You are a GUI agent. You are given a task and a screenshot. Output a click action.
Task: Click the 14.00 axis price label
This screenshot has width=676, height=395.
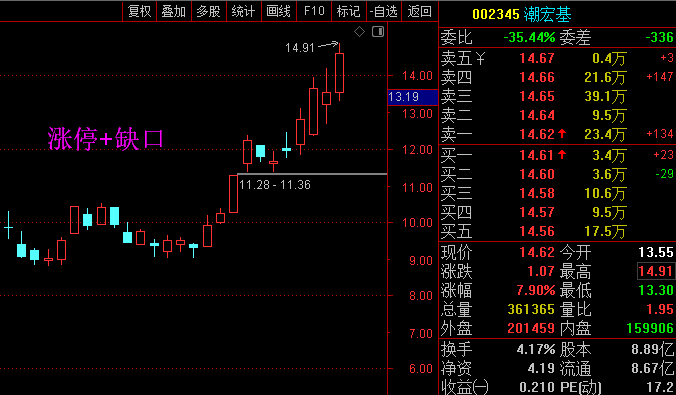point(417,76)
